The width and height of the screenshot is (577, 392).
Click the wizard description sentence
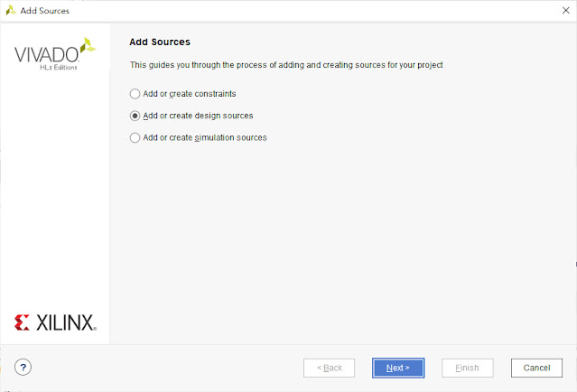(286, 65)
